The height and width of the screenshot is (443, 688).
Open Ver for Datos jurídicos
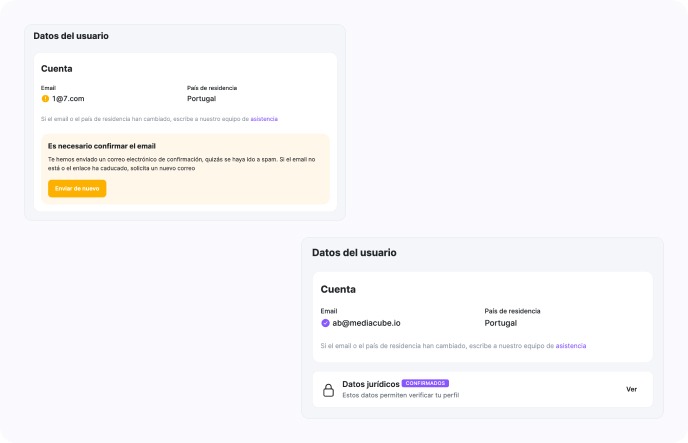tap(631, 389)
